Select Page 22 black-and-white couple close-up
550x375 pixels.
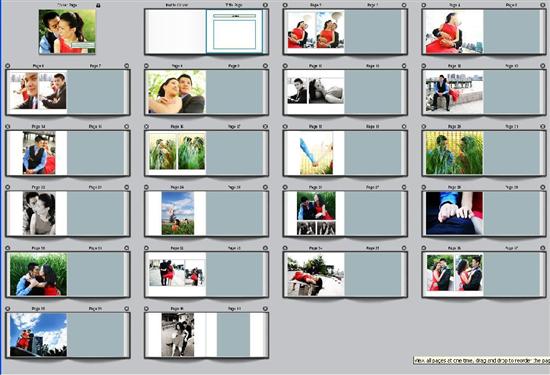click(x=38, y=213)
